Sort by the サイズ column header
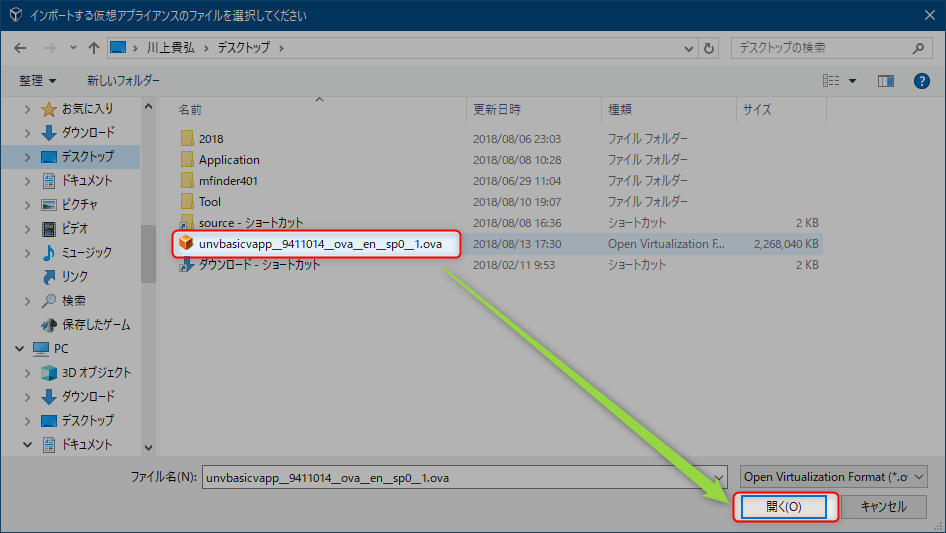The width and height of the screenshot is (946, 533). [x=757, y=110]
